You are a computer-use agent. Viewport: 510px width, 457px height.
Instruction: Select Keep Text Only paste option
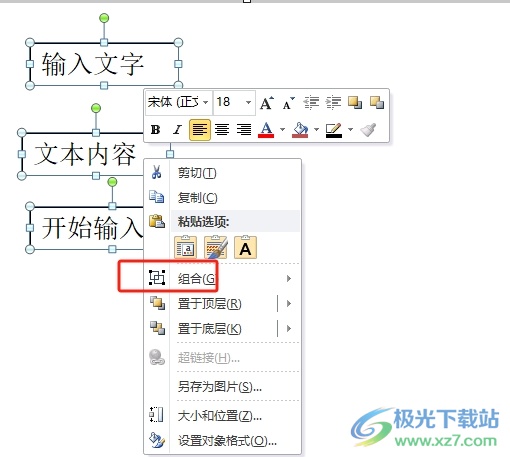[x=245, y=247]
